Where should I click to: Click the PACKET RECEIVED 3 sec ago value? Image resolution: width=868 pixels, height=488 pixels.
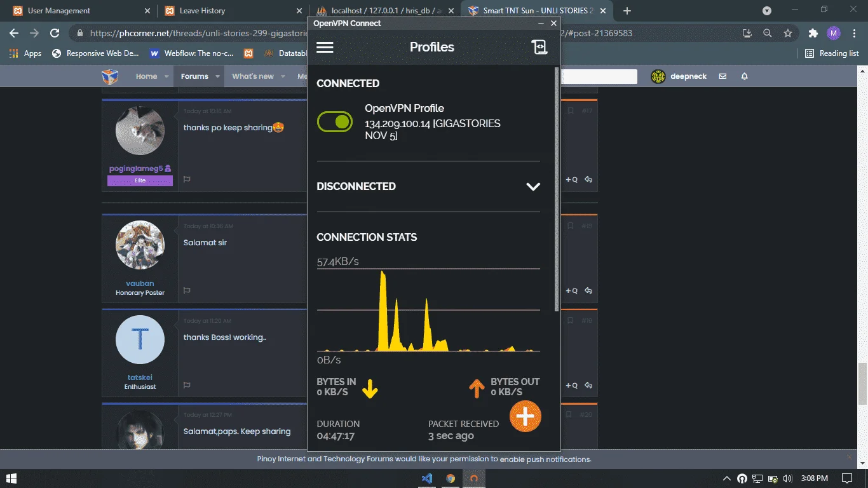click(x=451, y=436)
